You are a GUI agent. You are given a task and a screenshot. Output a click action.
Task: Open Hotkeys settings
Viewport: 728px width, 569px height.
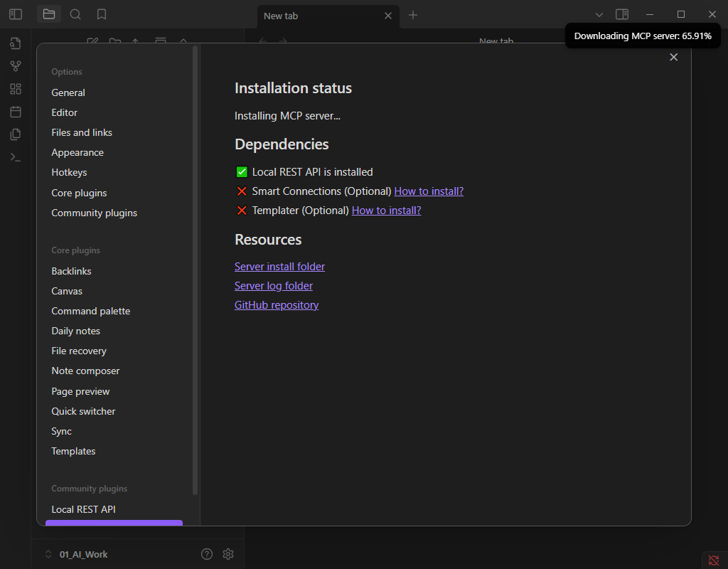pos(69,172)
